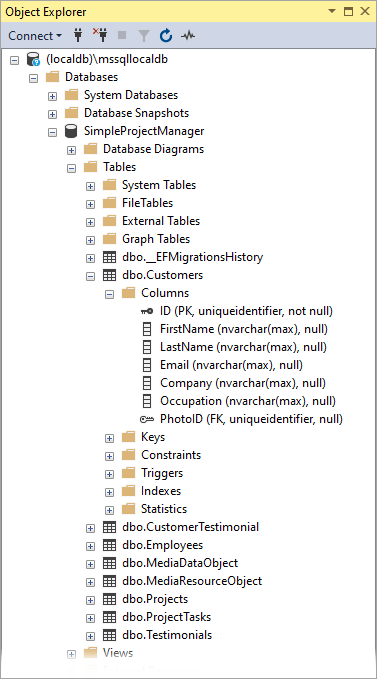Select the Occupation (nvarchar(max), null) column
This screenshot has width=377, height=679.
pyautogui.click(x=248, y=401)
